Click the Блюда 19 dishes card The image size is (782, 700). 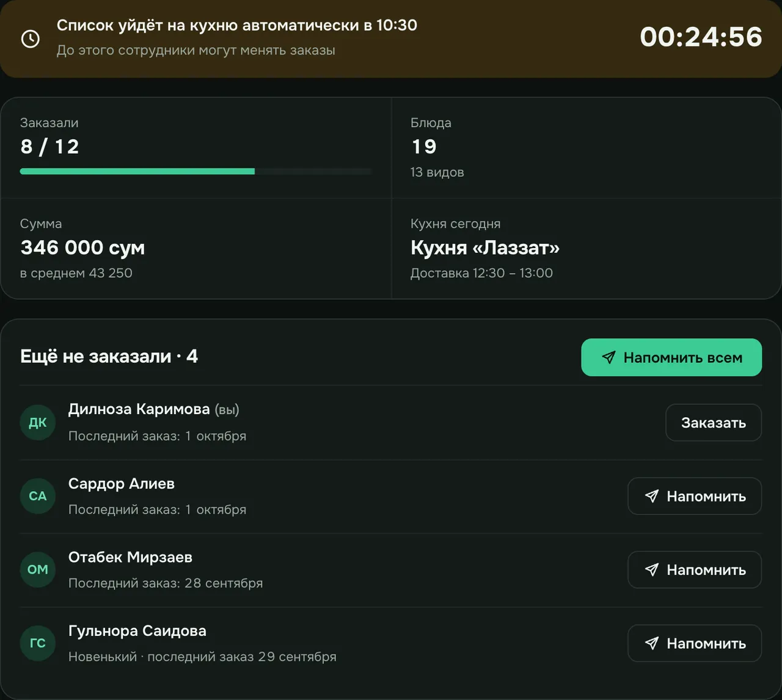[586, 148]
